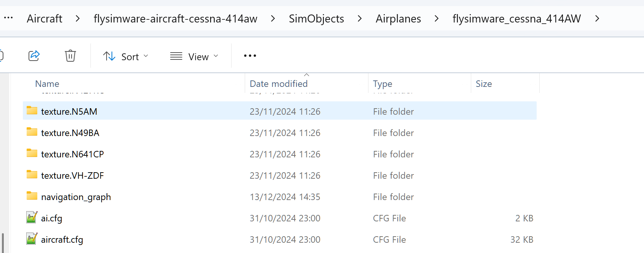
Task: Show hidden breadcrumb path via ellipsis
Action: pyautogui.click(x=8, y=18)
